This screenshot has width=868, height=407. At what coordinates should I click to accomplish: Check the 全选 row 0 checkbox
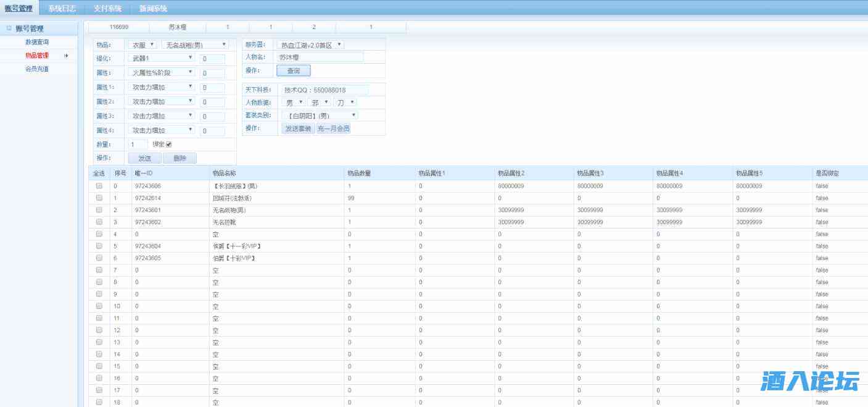click(x=99, y=186)
